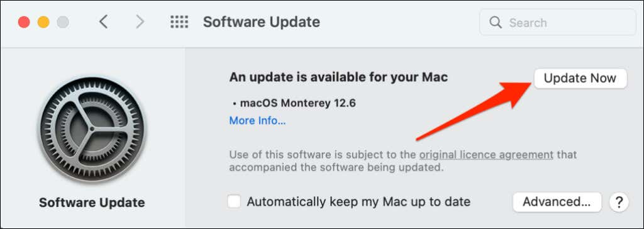
Task: Go forward with the right chevron
Action: click(x=140, y=22)
